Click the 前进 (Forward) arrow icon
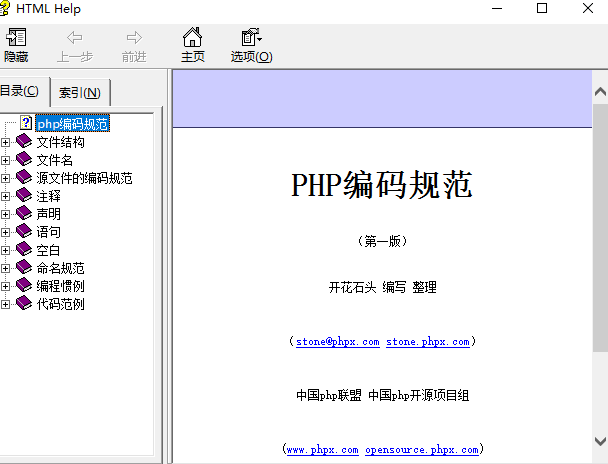Viewport: 608px width, 464px height. 133,38
